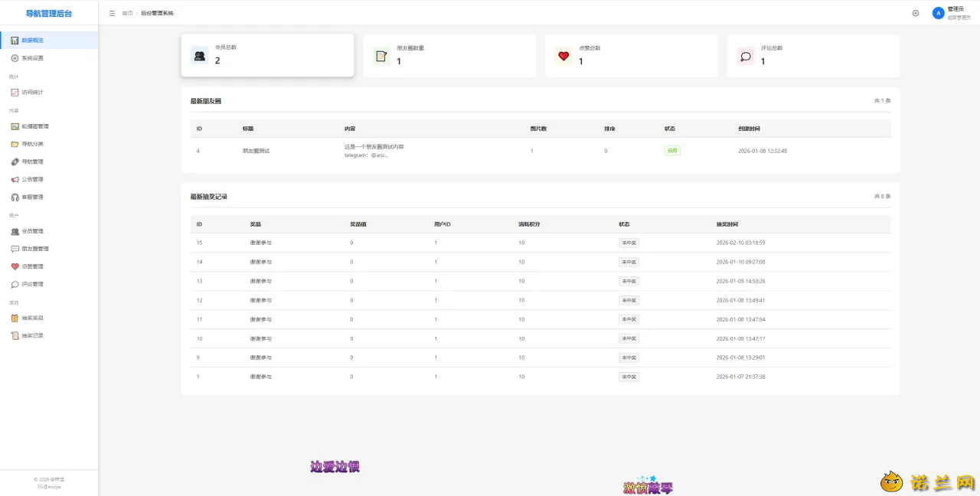Collapse the sidebar with the hamburger icon
Viewport: 980px width, 496px height.
pos(113,13)
